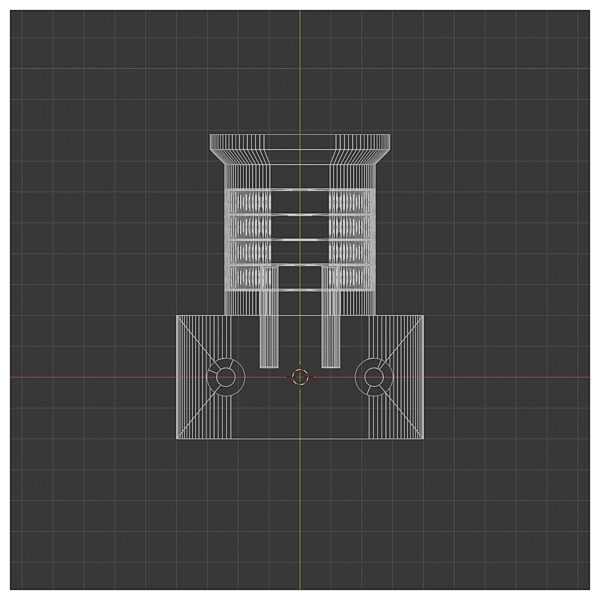Click the top-right corner of base block

pos(424,315)
